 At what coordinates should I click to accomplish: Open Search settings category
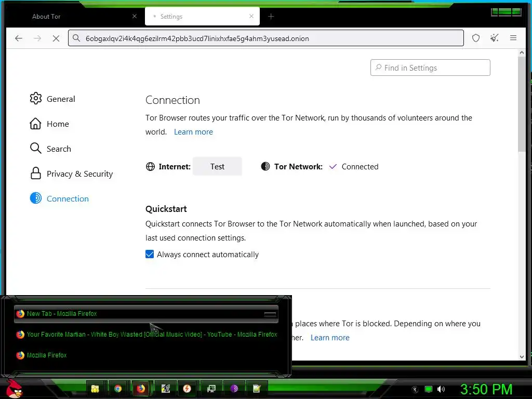50,149
